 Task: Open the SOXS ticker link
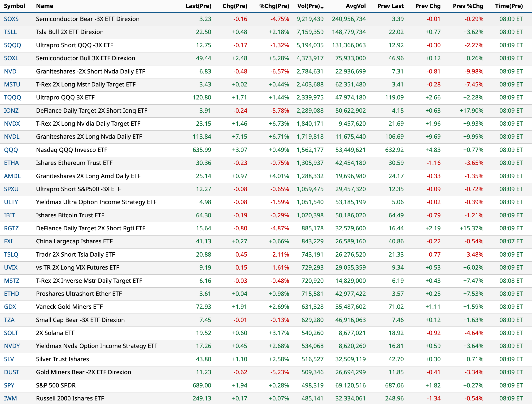pos(11,19)
